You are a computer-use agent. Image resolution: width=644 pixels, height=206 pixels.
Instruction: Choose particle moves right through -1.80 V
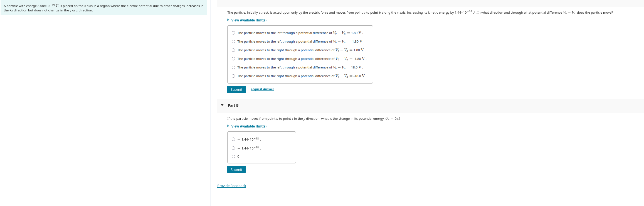[233, 58]
